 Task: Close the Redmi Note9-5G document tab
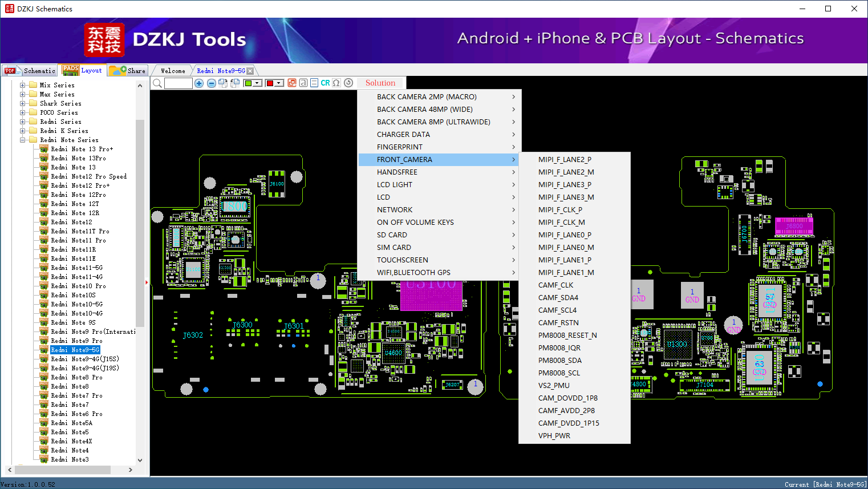pos(250,71)
